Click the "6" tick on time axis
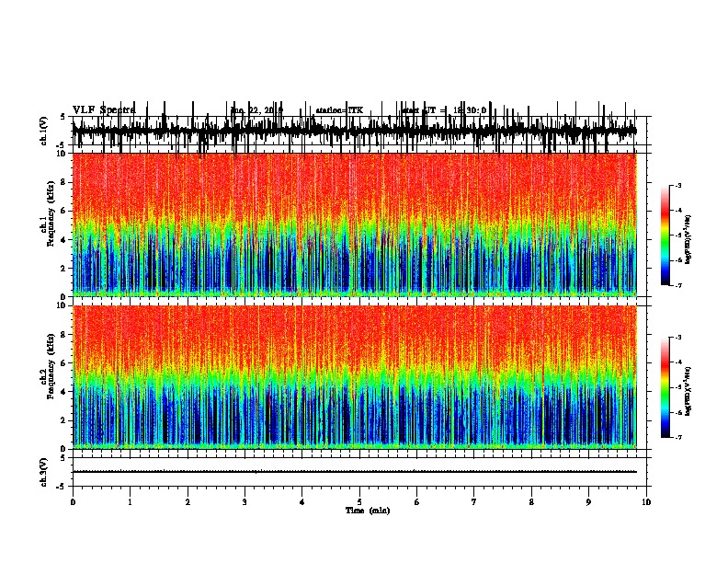This screenshot has height=563, width=728. click(x=416, y=502)
